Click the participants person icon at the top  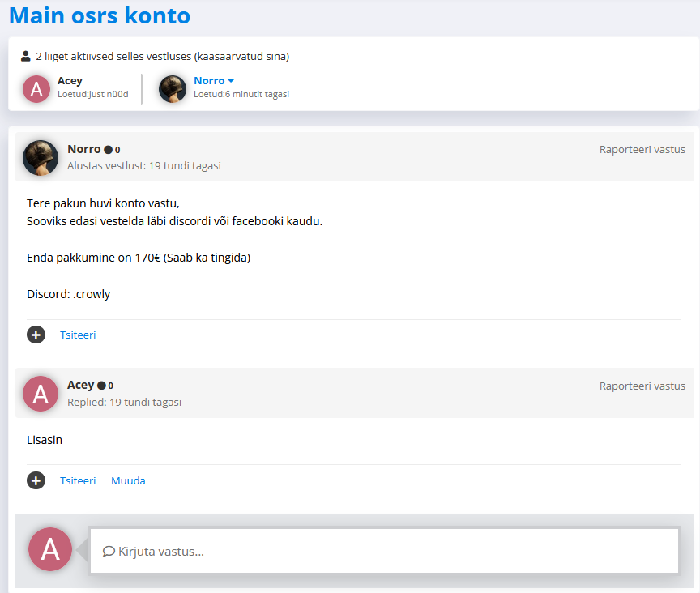tap(26, 57)
